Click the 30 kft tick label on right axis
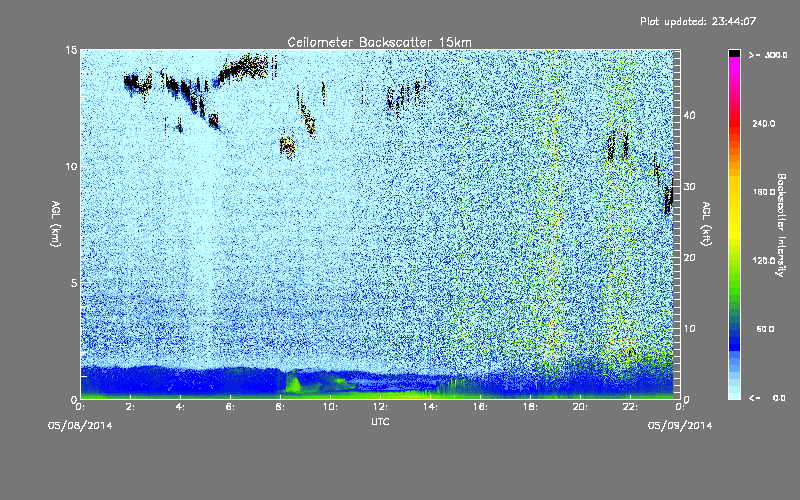 pos(689,186)
